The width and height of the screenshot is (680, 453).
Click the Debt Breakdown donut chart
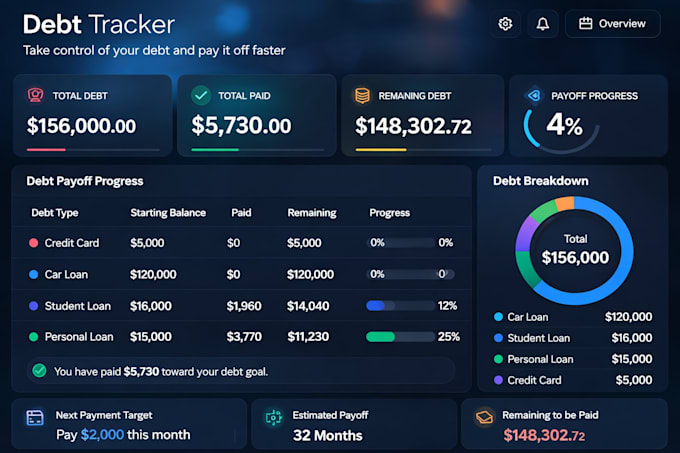click(574, 250)
